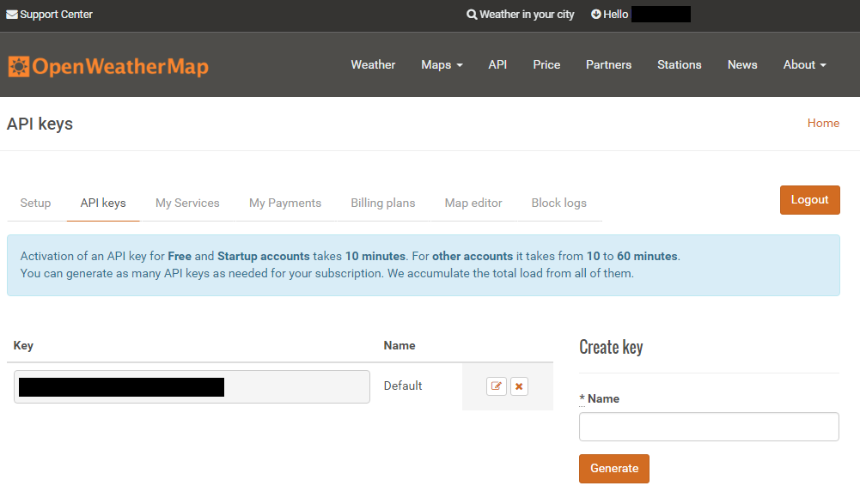The width and height of the screenshot is (860, 504).
Task: Go to the Weather page
Action: click(373, 64)
